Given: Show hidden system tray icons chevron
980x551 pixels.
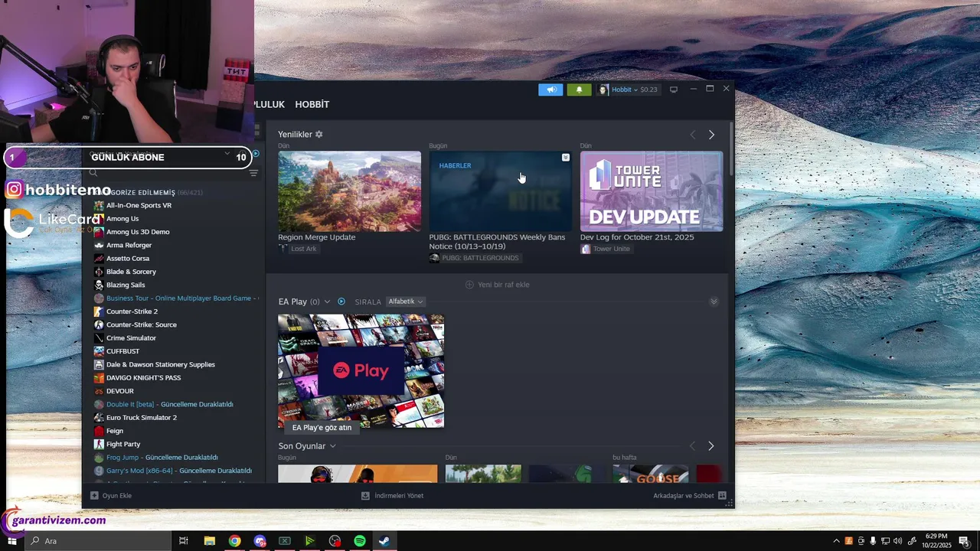Looking at the screenshot, I should pos(836,541).
